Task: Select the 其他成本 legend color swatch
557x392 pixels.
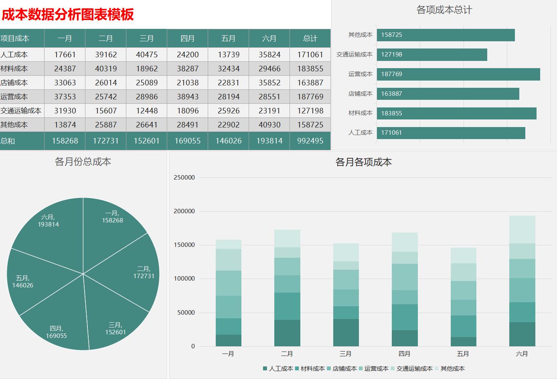Action: click(x=437, y=368)
